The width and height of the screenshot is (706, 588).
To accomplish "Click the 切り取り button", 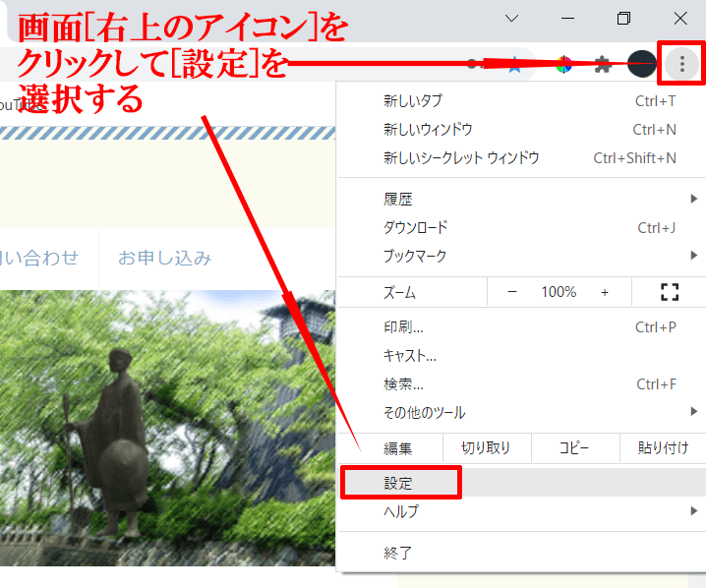I will tap(486, 448).
